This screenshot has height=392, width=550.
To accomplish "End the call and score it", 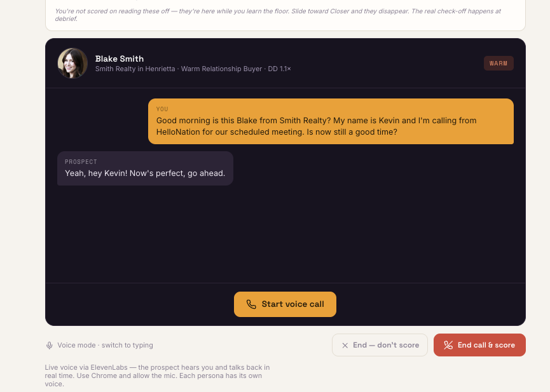I will pyautogui.click(x=479, y=345).
